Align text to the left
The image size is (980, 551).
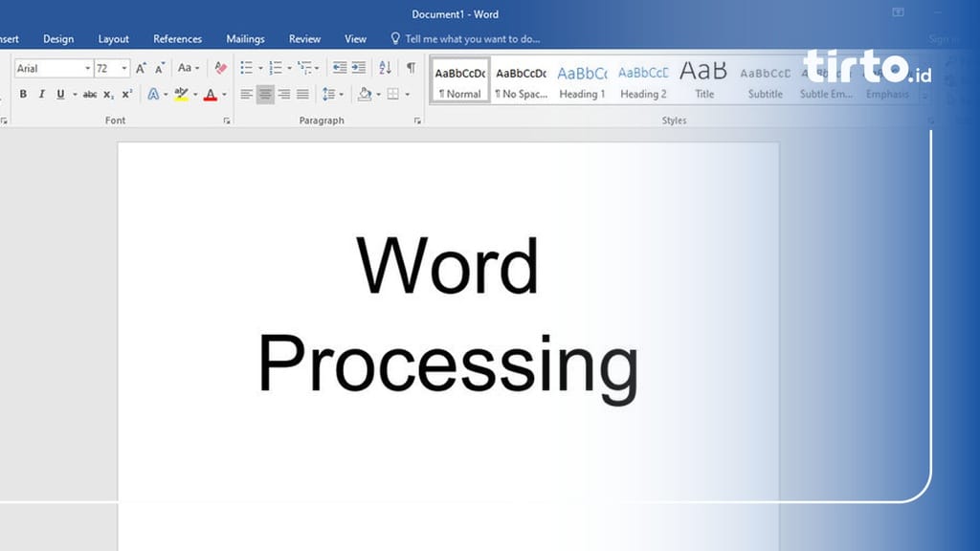point(246,95)
